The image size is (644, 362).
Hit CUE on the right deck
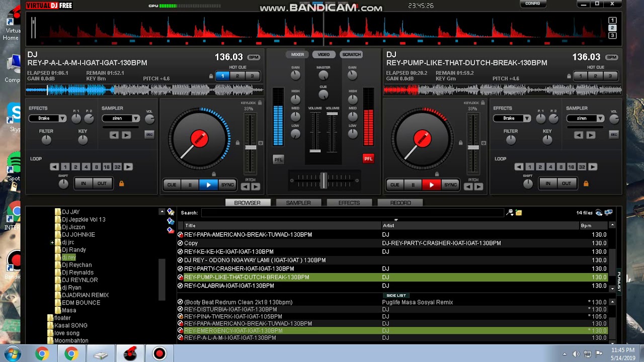[395, 185]
